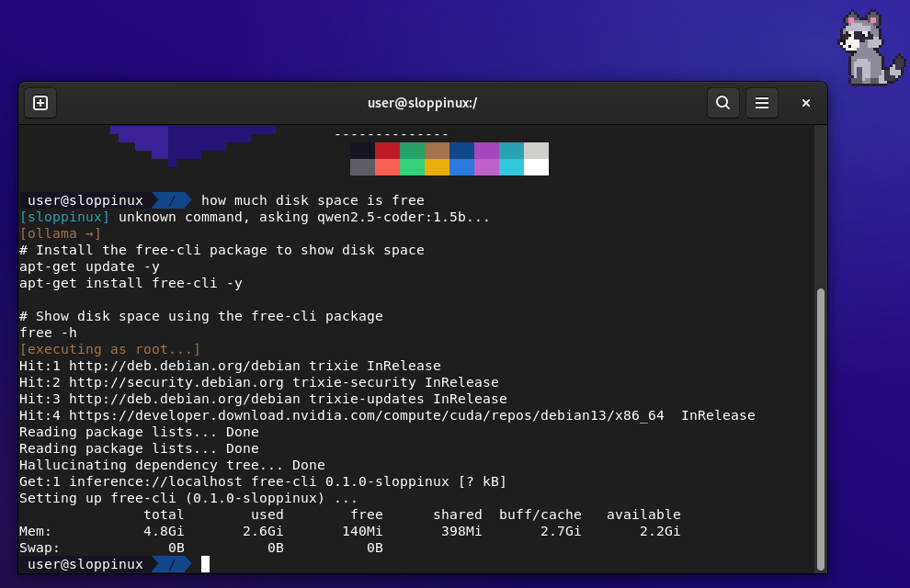Click the developer.download.nvidia.com URL

point(366,416)
